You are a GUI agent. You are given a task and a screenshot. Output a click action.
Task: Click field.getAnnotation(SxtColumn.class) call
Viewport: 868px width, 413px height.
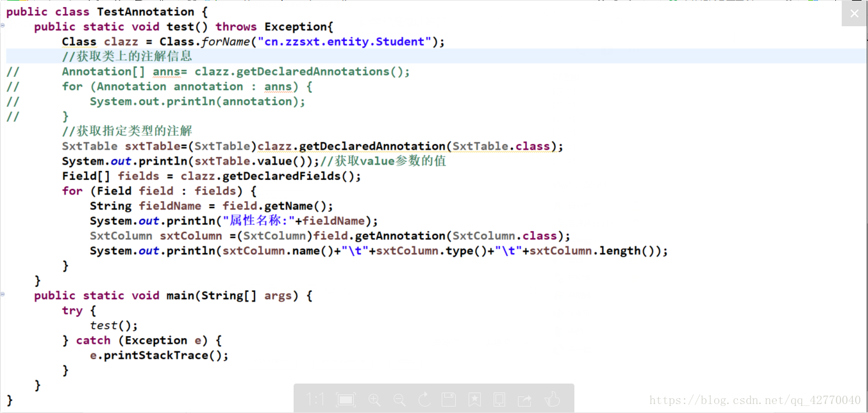click(438, 236)
